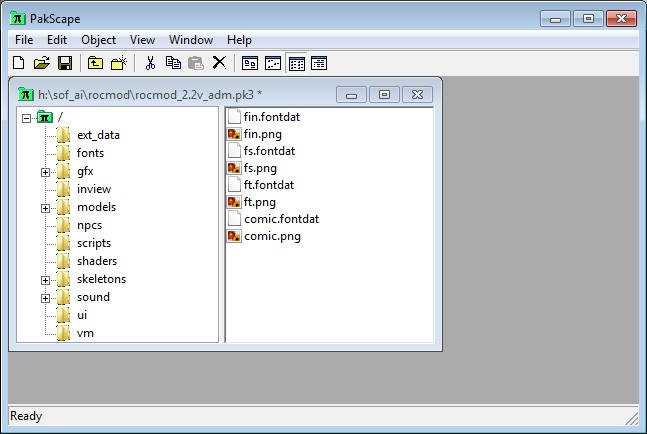
Task: Open the Object menu
Action: pos(98,40)
